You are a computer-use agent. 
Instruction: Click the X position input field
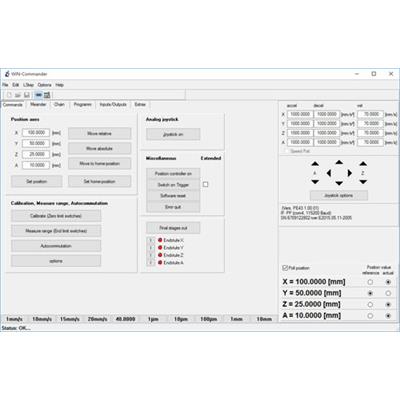(36, 133)
